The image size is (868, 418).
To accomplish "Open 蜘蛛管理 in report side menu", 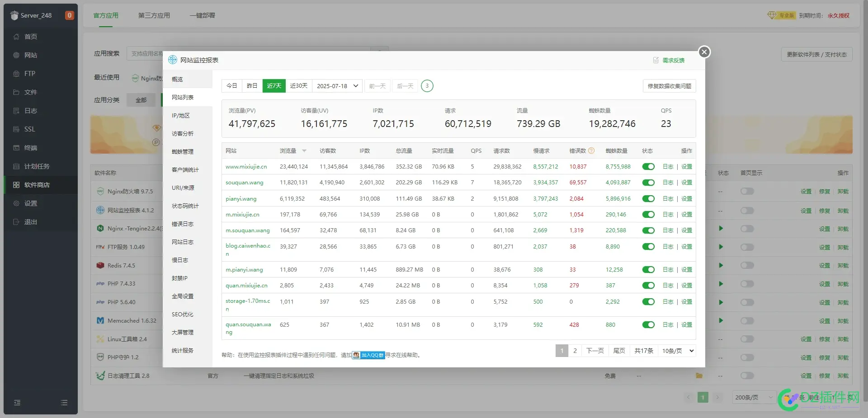I will (183, 152).
